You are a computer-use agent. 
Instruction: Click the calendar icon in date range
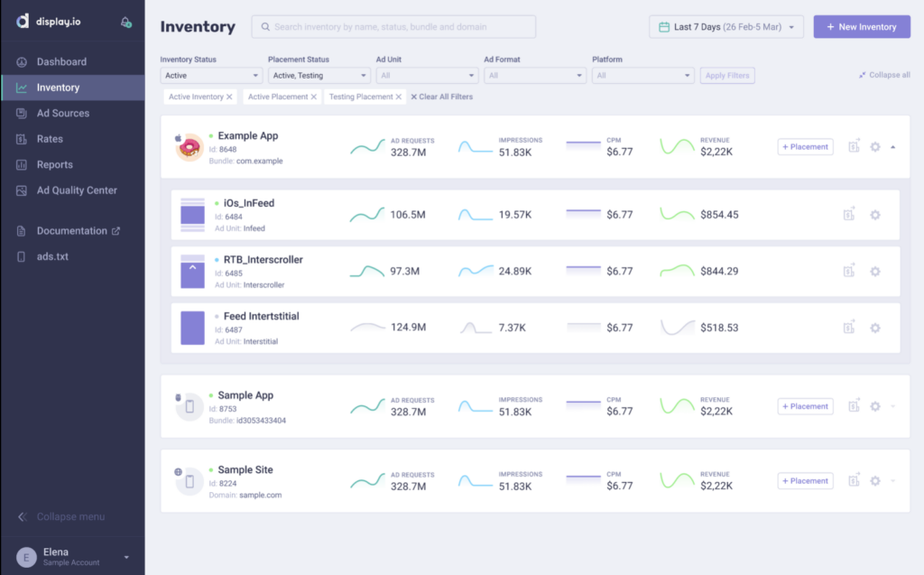(x=664, y=27)
